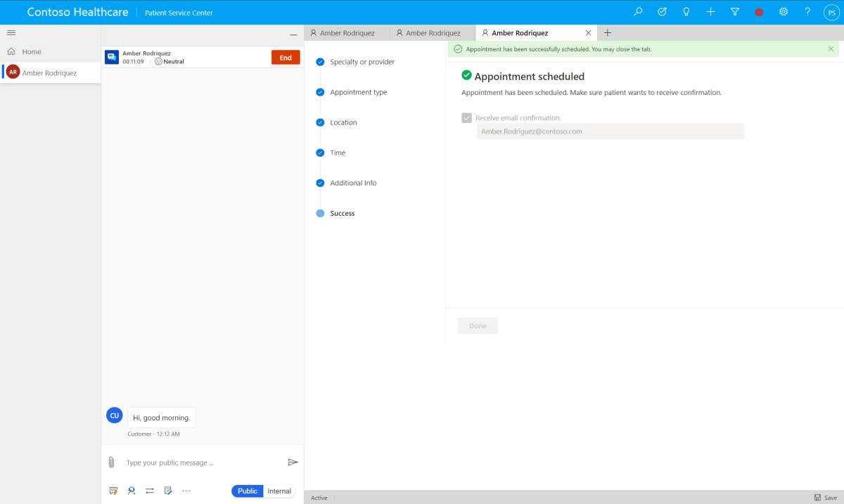Open quick replies in the conversation toolbar
The height and width of the screenshot is (504, 844).
tap(113, 491)
